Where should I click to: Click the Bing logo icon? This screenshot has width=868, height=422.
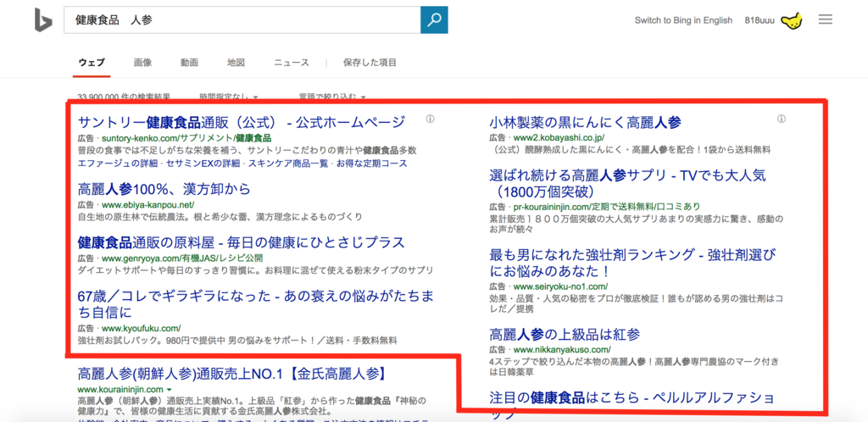pos(43,19)
